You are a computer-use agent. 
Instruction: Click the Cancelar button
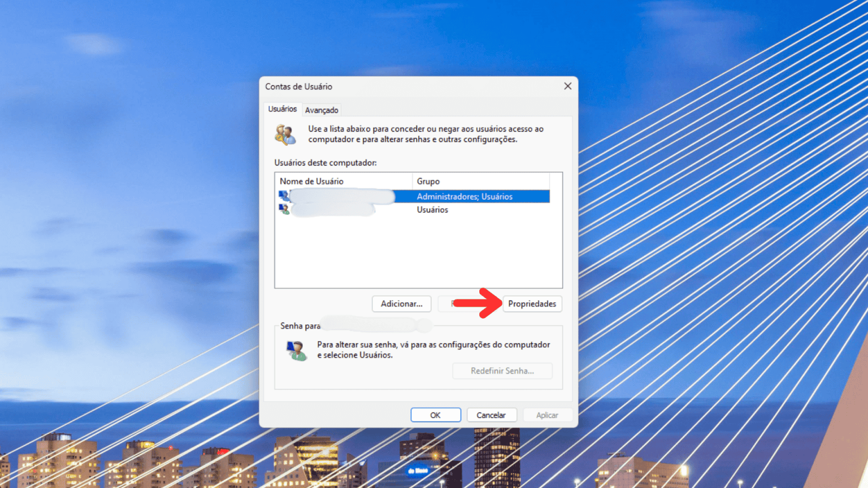(491, 415)
